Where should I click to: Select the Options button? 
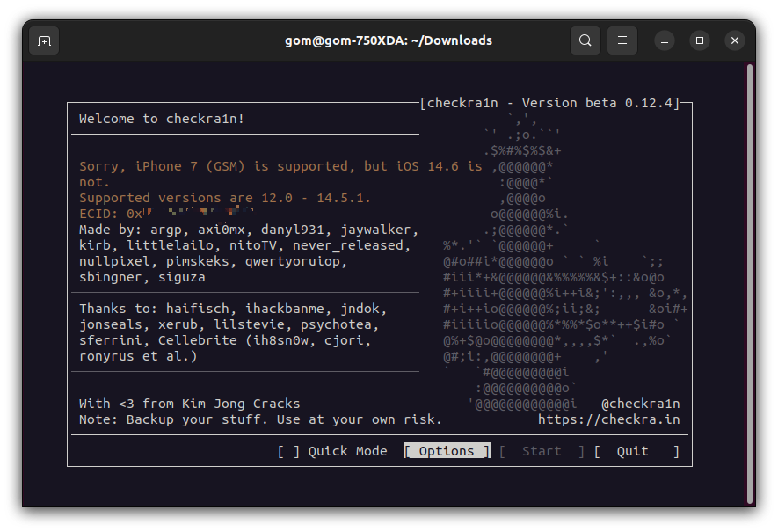[447, 450]
